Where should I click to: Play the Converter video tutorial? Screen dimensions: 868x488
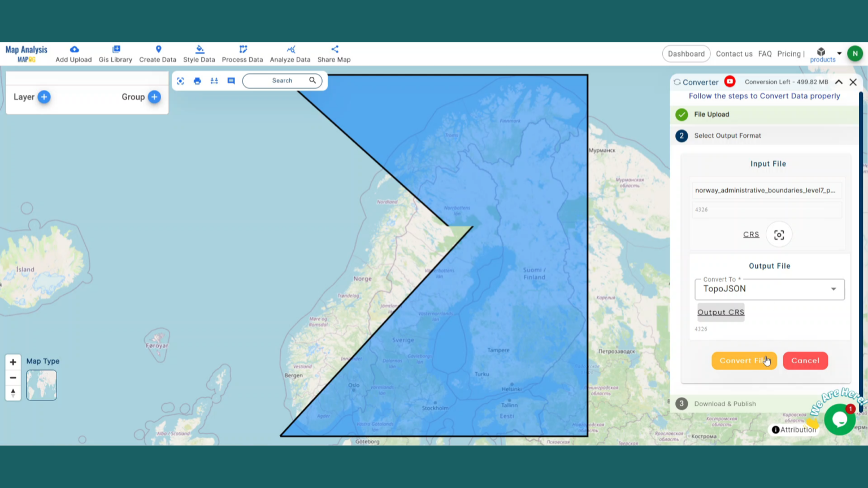click(x=730, y=81)
